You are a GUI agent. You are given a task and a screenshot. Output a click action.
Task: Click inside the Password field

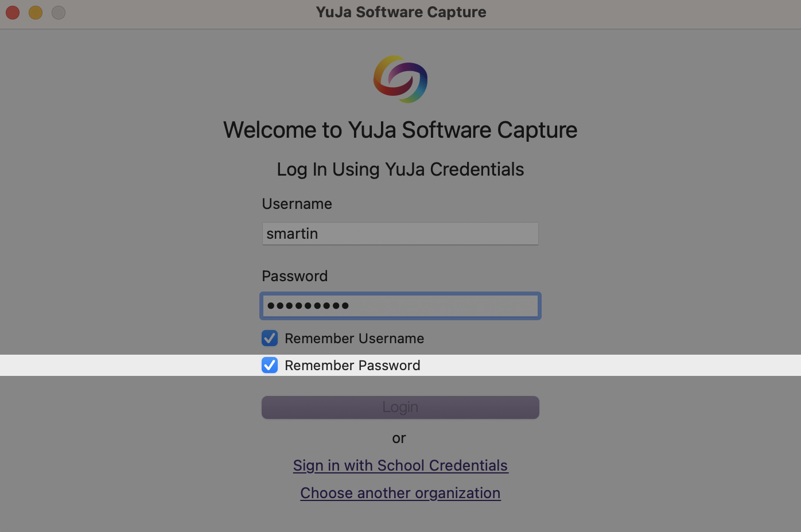pyautogui.click(x=400, y=305)
